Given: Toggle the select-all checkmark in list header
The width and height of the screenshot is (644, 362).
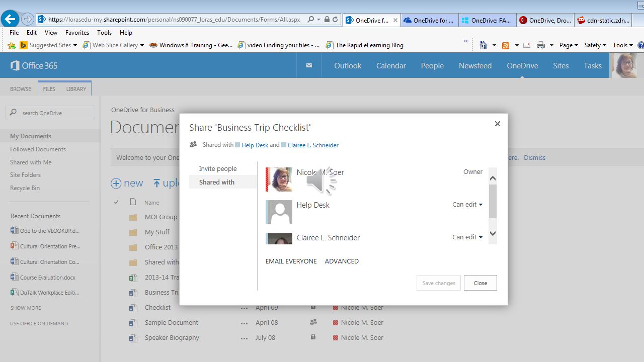Looking at the screenshot, I should (116, 202).
